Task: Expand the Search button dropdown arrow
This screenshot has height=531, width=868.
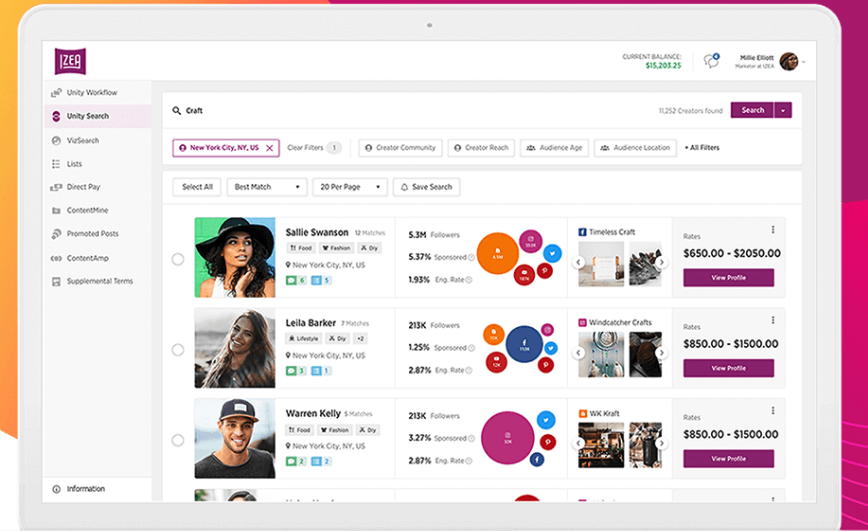Action: coord(784,110)
